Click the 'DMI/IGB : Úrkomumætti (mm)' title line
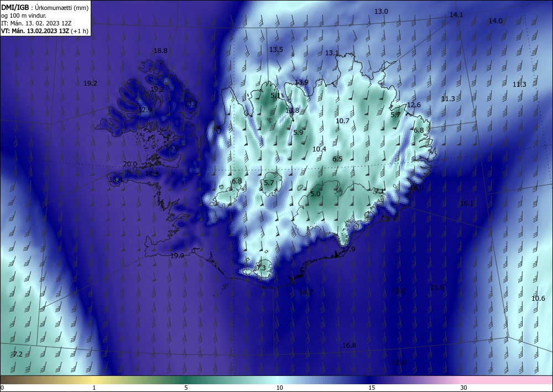Image resolution: width=553 pixels, height=392 pixels. (x=45, y=7)
